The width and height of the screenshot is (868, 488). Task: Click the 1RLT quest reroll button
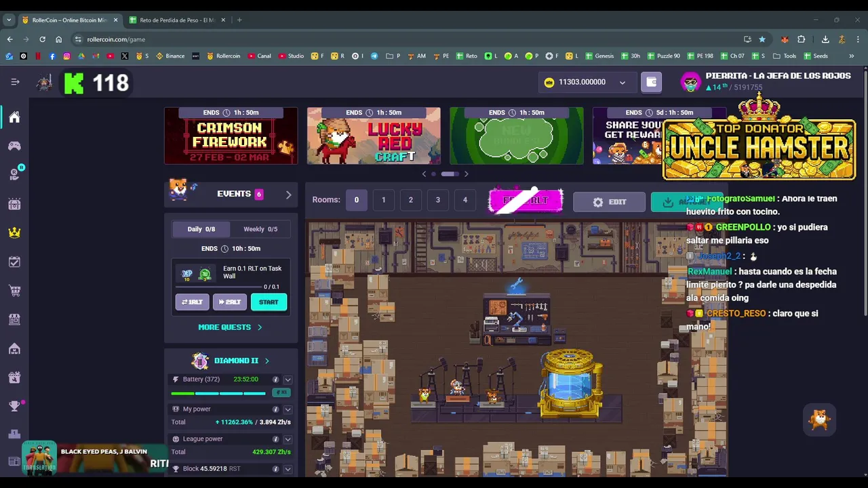193,302
